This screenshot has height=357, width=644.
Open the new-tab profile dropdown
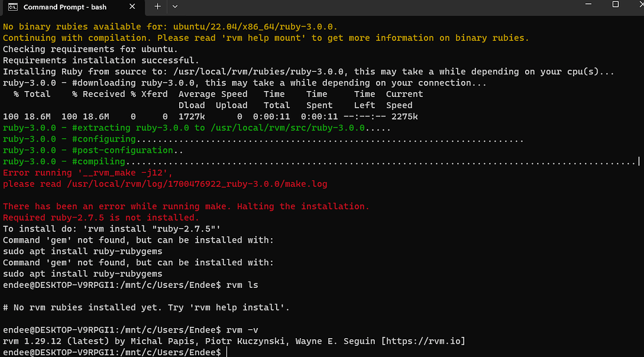click(x=175, y=6)
